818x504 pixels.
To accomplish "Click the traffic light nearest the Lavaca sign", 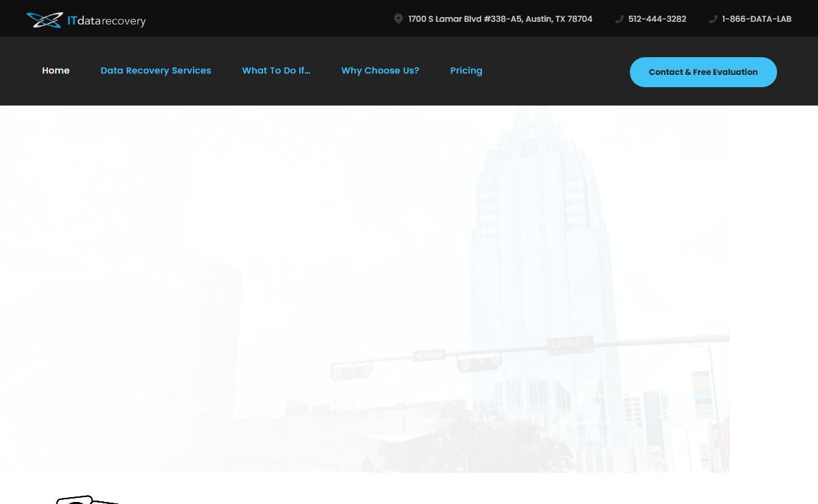I will pos(479,364).
